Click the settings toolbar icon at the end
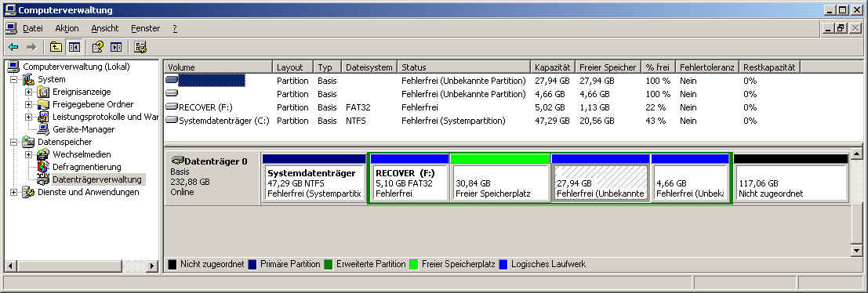The height and width of the screenshot is (293, 868). 140,48
